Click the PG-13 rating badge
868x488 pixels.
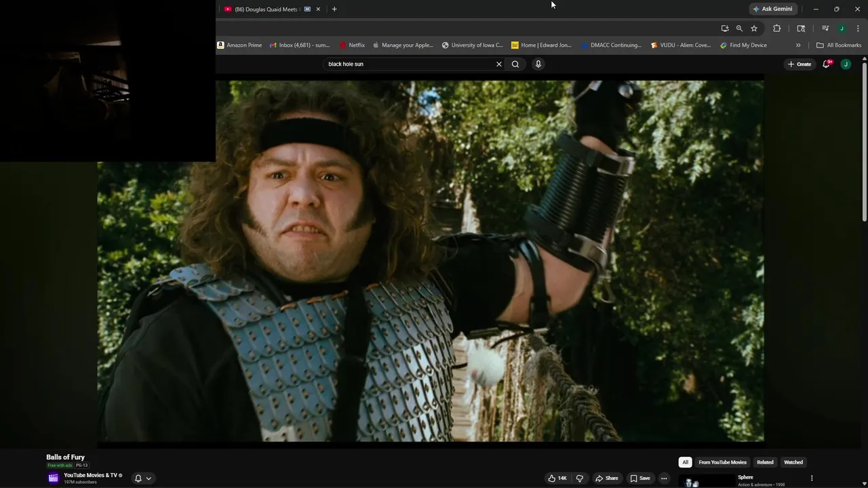[81, 466]
